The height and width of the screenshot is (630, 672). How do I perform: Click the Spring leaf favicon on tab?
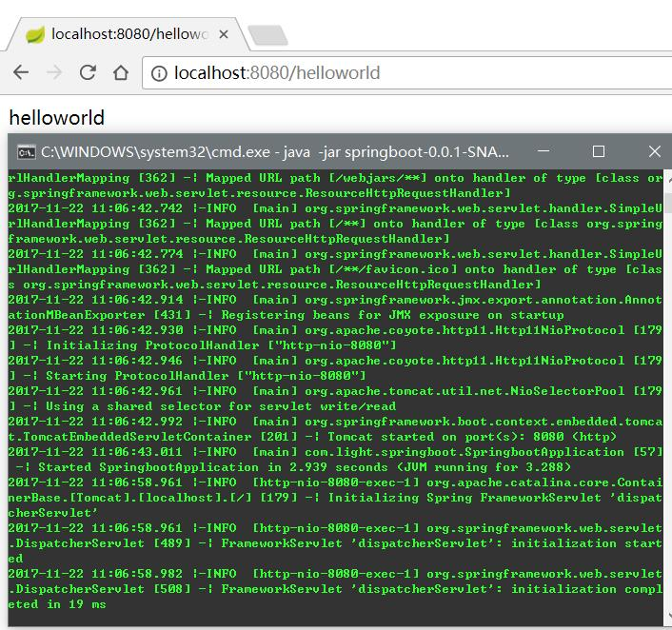34,34
